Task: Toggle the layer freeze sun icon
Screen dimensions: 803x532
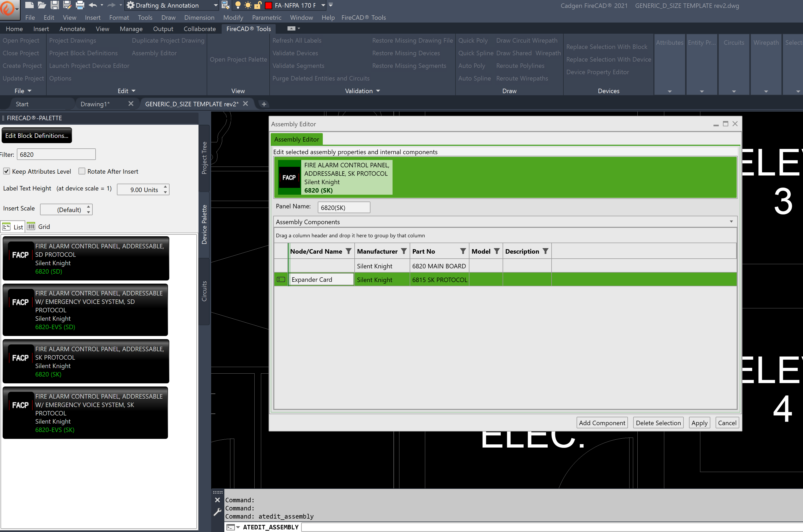Action: (x=248, y=5)
